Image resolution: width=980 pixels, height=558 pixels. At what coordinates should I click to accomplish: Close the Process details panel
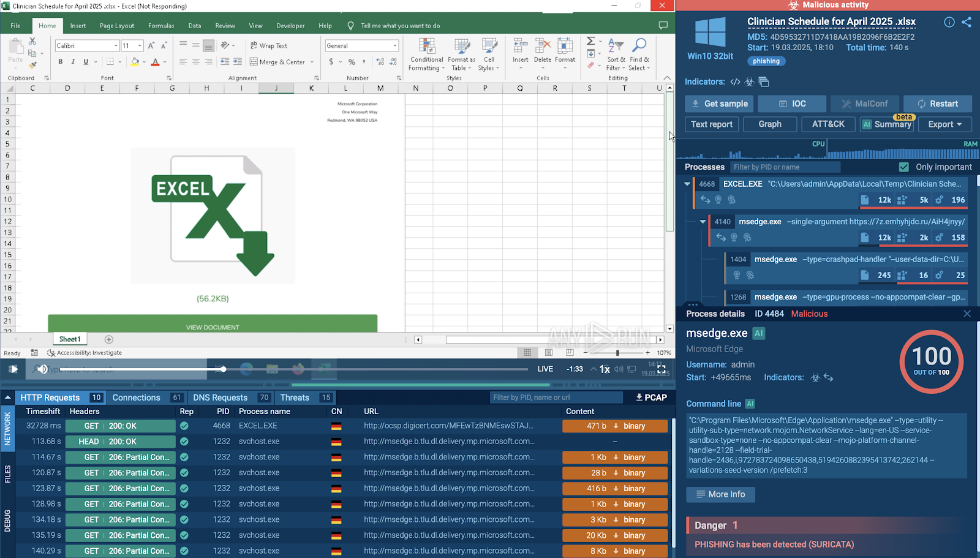coord(967,314)
